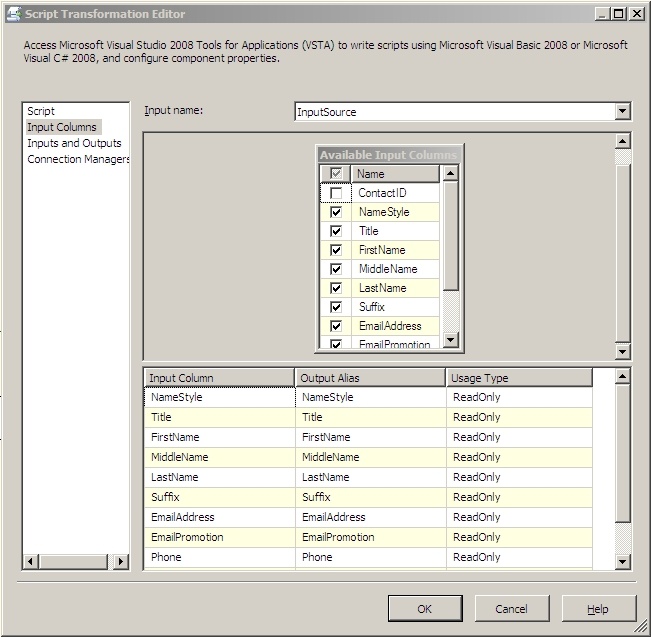Open Usage Type dropdown for Phone row
This screenshot has width=651, height=637.
click(520, 557)
